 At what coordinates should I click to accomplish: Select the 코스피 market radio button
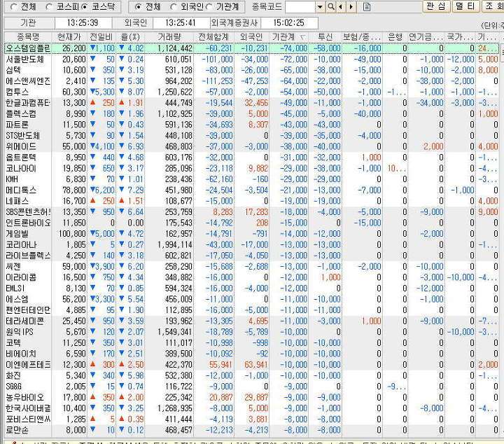point(49,7)
